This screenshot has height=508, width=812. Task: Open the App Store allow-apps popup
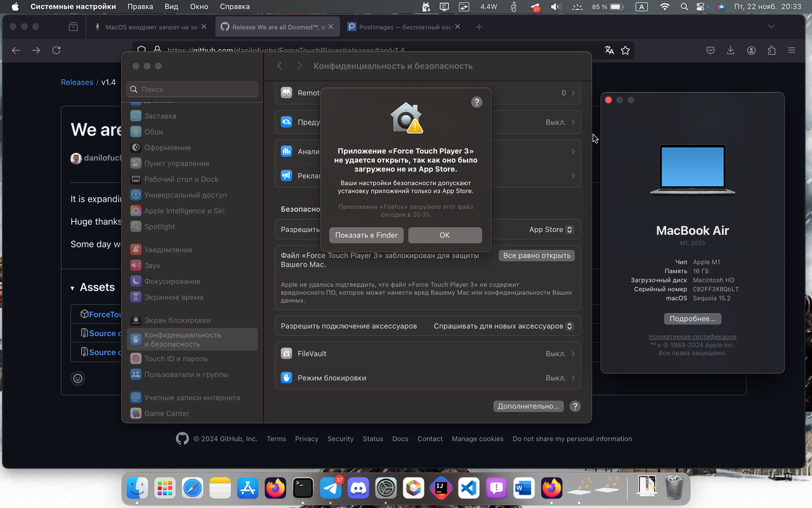(x=551, y=230)
